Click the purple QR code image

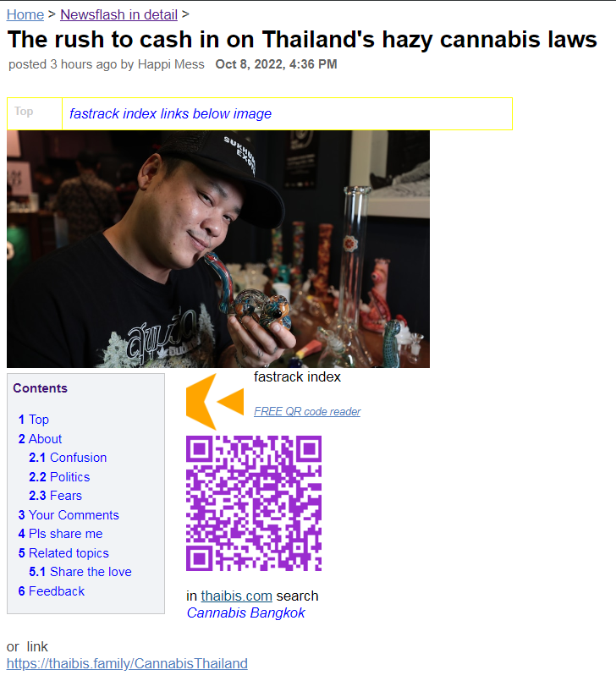pyautogui.click(x=254, y=503)
